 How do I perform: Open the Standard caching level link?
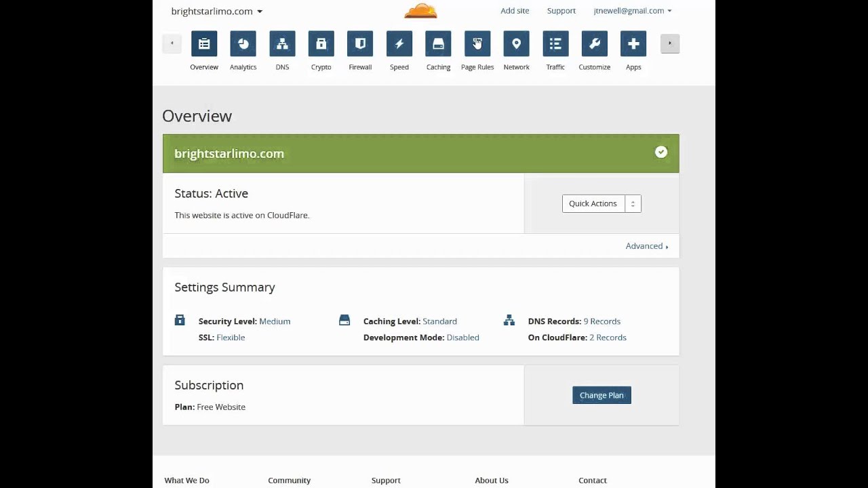tap(439, 321)
